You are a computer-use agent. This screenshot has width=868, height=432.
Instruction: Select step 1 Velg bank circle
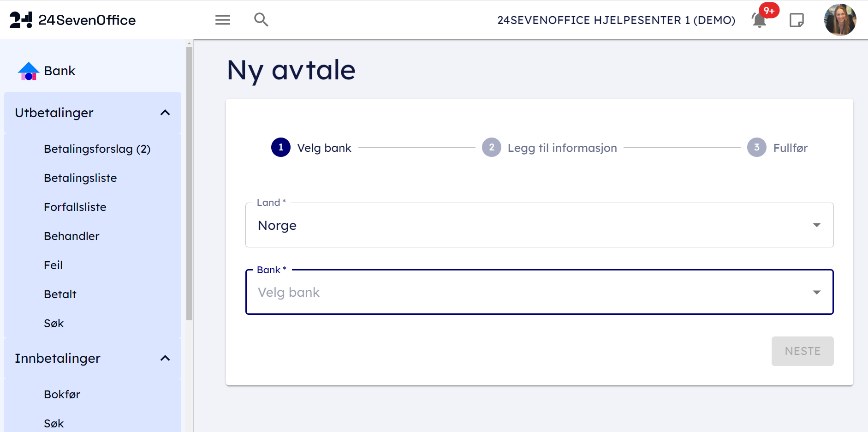tap(281, 148)
